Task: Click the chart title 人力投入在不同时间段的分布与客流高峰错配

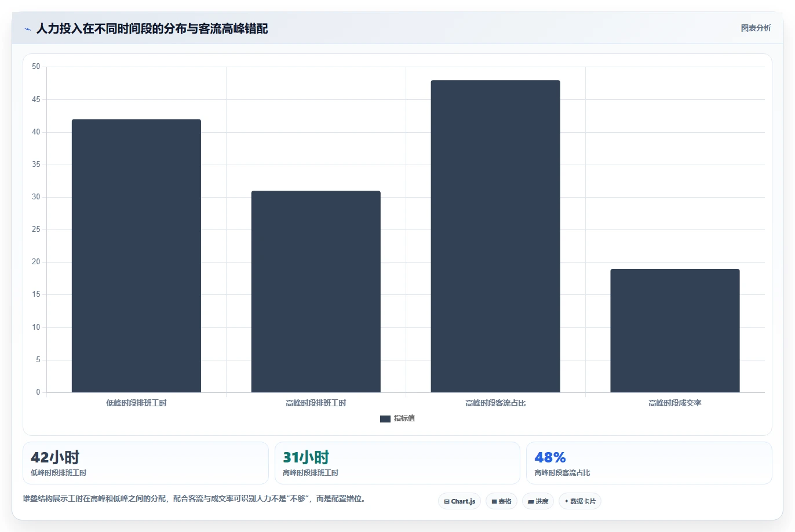Action: click(x=152, y=28)
